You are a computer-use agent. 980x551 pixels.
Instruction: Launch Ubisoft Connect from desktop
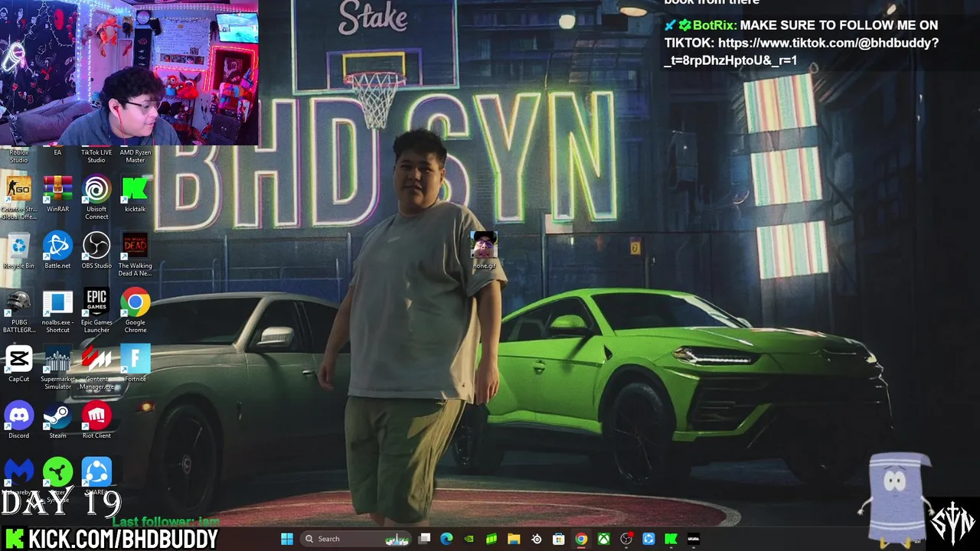click(96, 197)
